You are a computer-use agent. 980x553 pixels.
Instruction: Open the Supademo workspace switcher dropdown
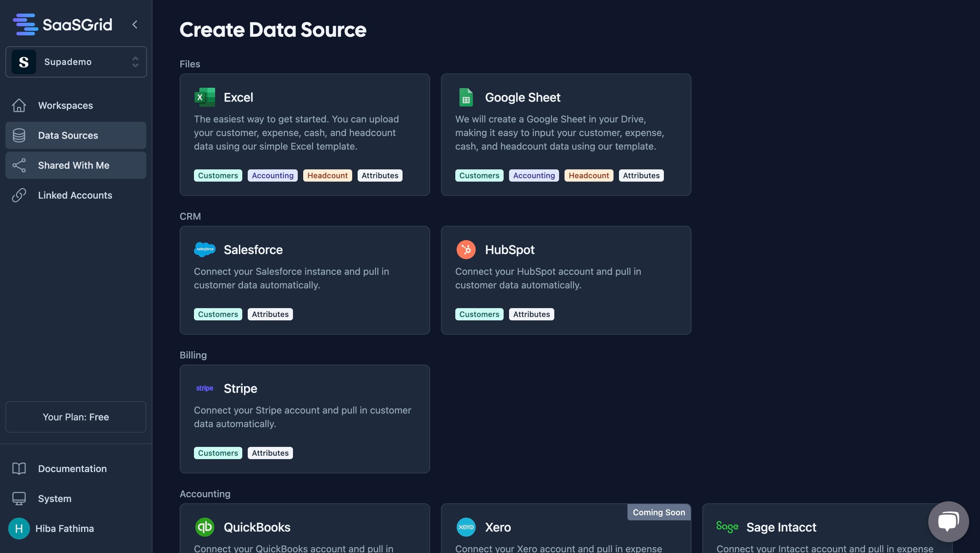click(76, 62)
